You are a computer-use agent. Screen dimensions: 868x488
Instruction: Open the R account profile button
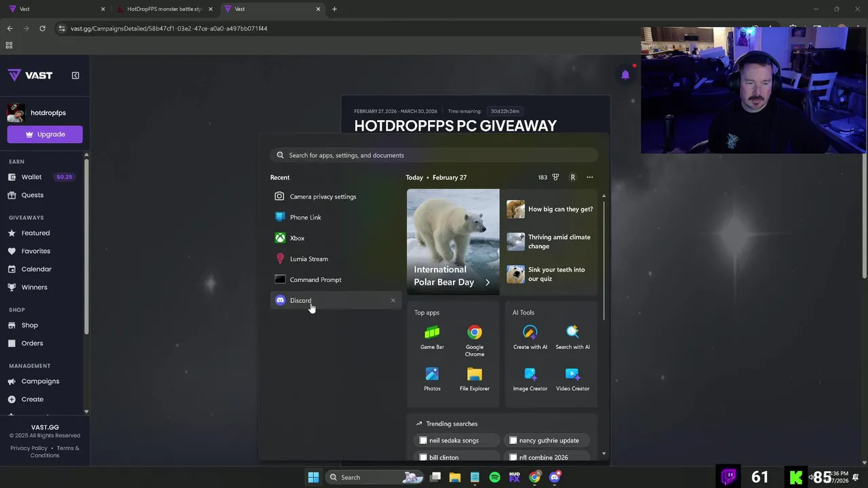pos(572,177)
